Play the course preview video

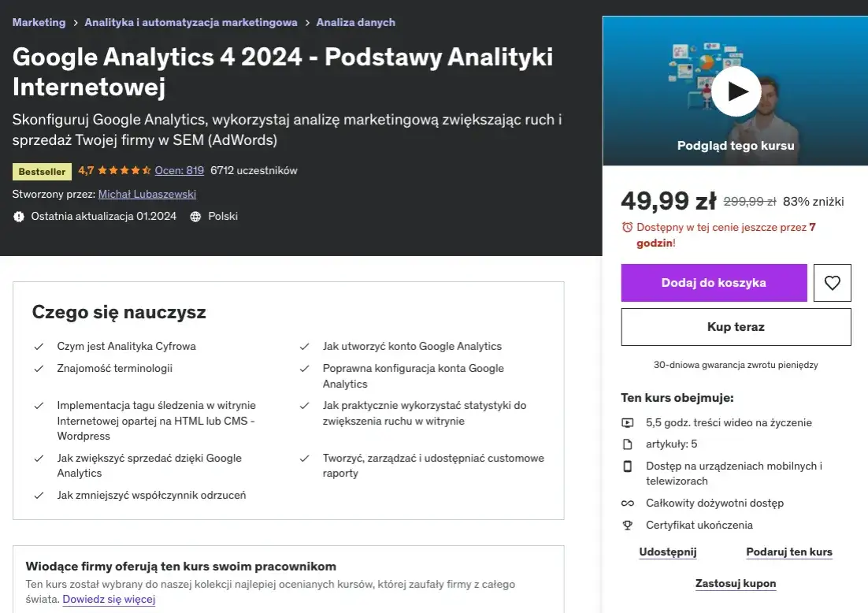(x=736, y=91)
